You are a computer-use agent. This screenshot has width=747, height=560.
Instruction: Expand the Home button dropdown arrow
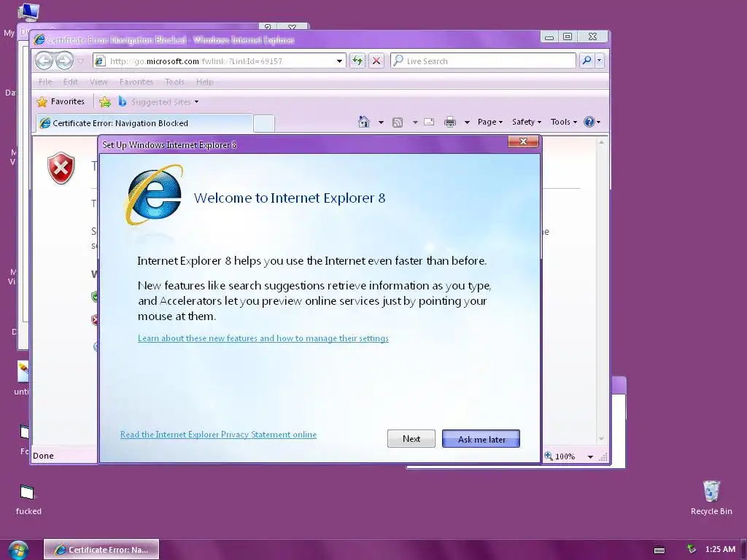coord(381,122)
